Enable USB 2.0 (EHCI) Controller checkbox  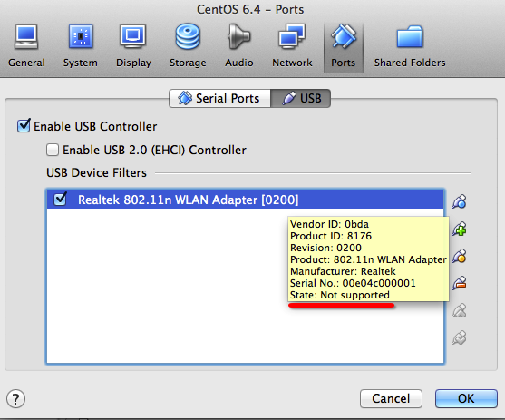tap(53, 150)
